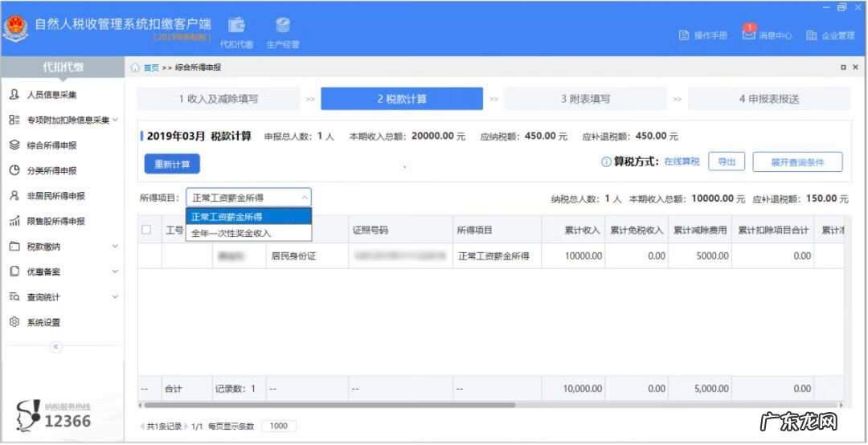Click the 代扣代缴 sidebar header
The image size is (868, 445).
[63, 67]
